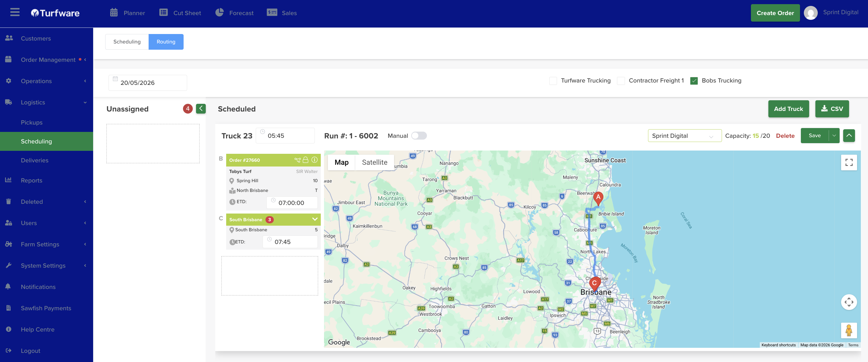The image size is (868, 362).
Task: Click the System Settings wrench icon
Action: coord(8,265)
